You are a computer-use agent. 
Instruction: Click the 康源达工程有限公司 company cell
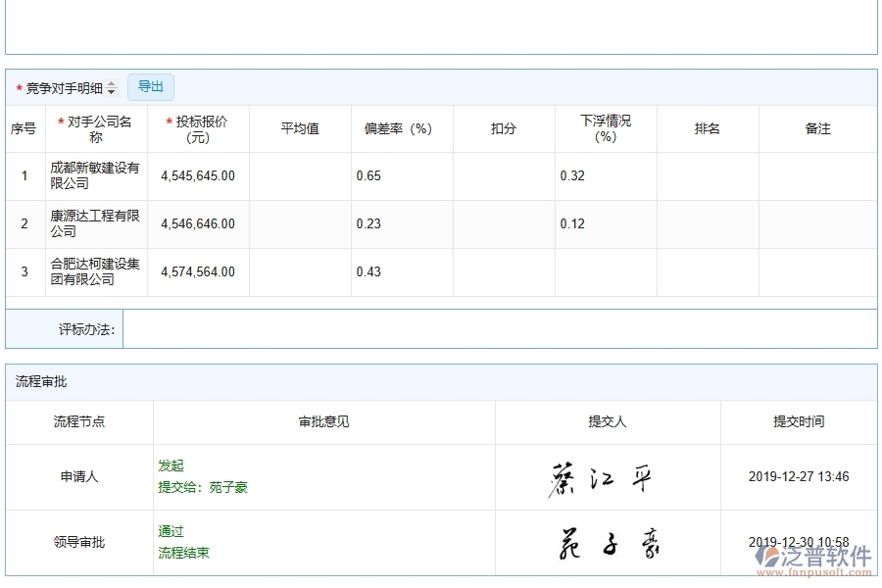(94, 223)
